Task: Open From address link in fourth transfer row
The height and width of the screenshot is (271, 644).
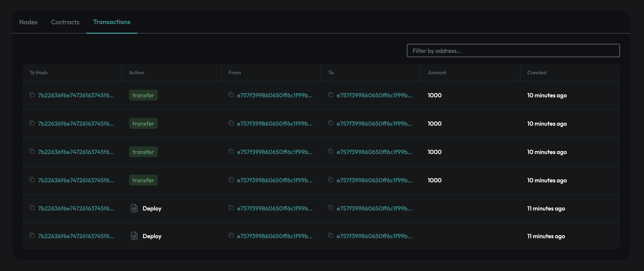Action: (275, 180)
